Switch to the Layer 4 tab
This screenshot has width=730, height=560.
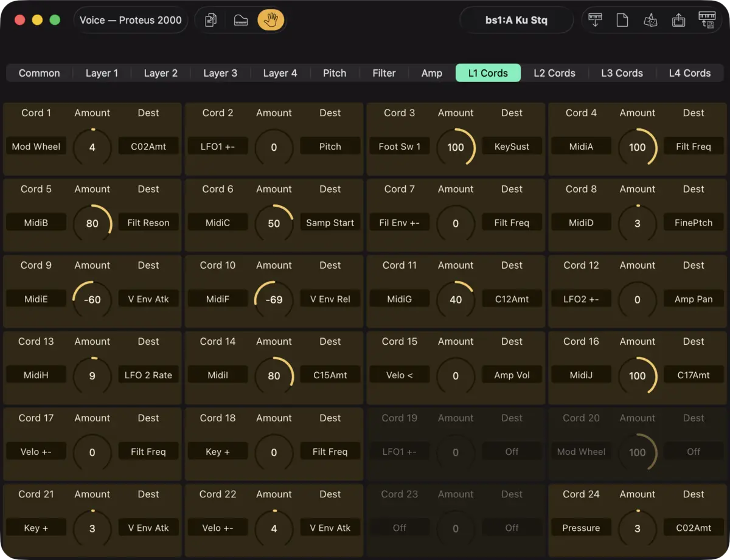coord(280,73)
